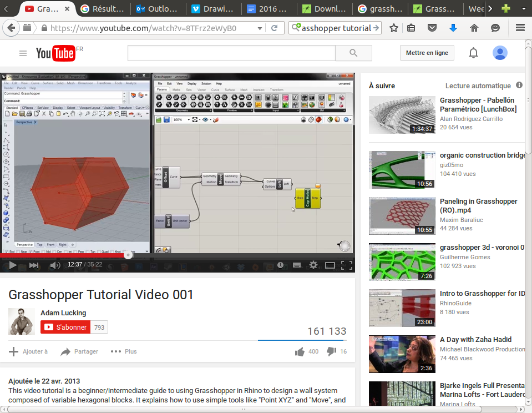The image size is (532, 413).
Task: Toggle subtitles in the video player
Action: coord(297,265)
